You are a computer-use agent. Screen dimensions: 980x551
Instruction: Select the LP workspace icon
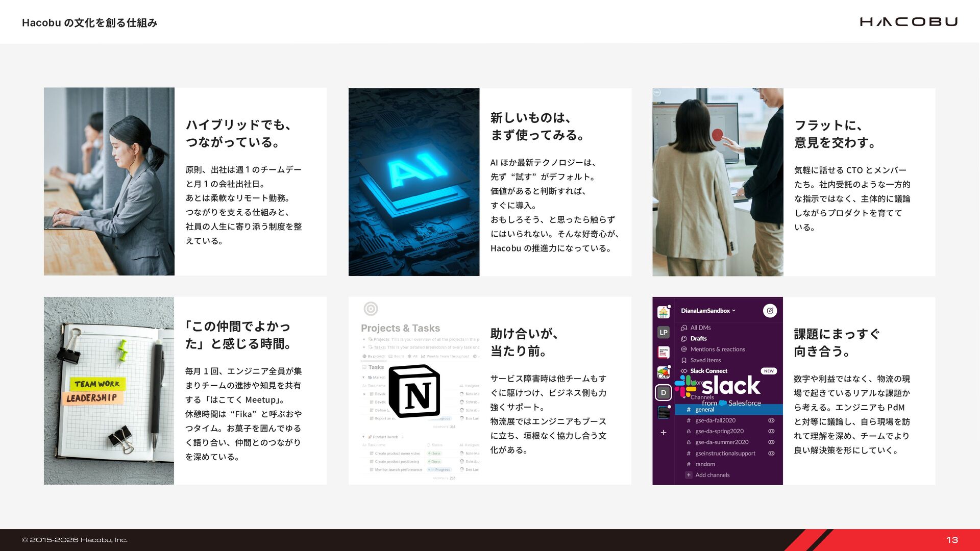[663, 332]
